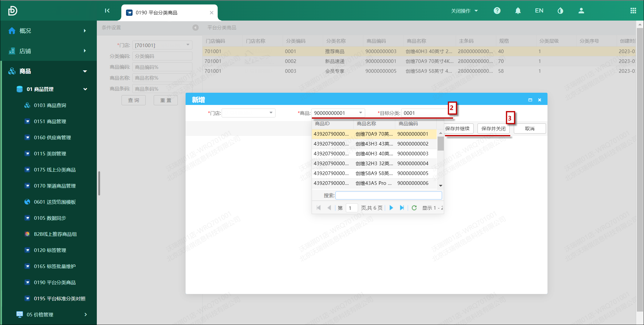Screen dimensions: 644x325
Task: Jump to last page of product list
Action: click(402, 208)
